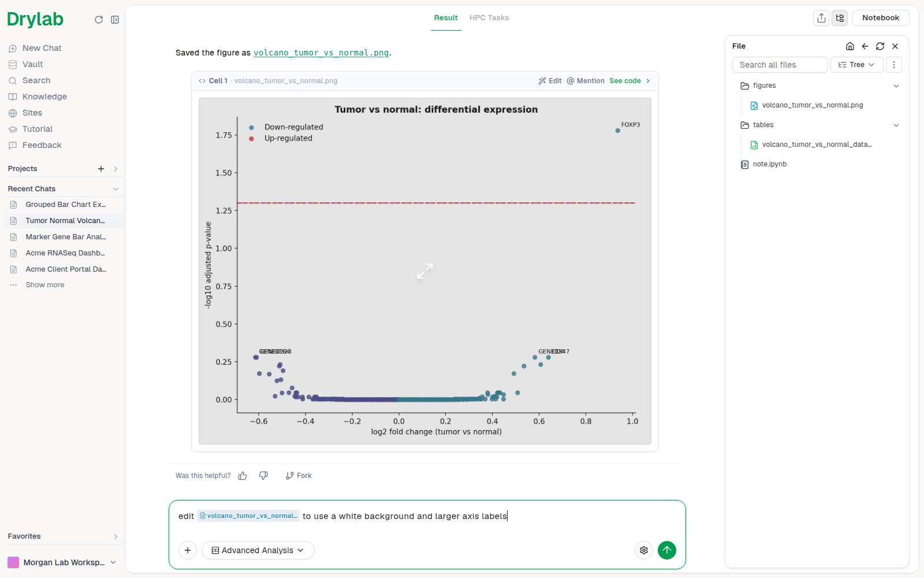Refresh the File panel listing

pyautogui.click(x=880, y=46)
